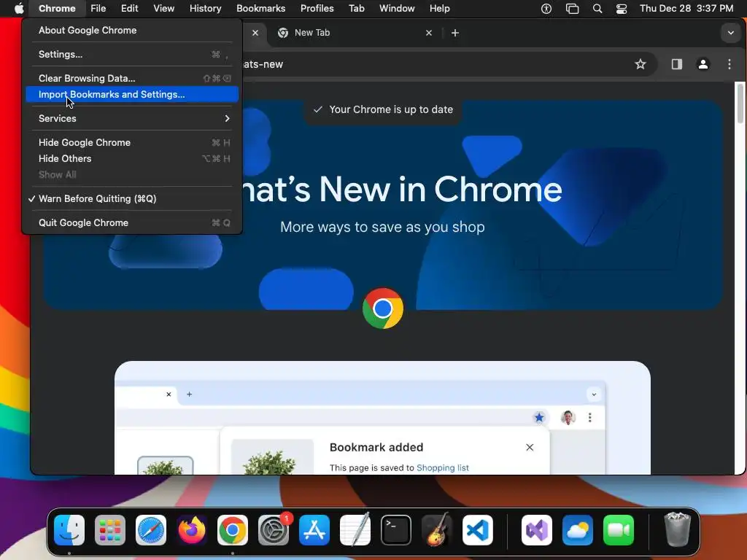
Task: Click the Google Chrome icon in the Dock
Action: pos(233,530)
